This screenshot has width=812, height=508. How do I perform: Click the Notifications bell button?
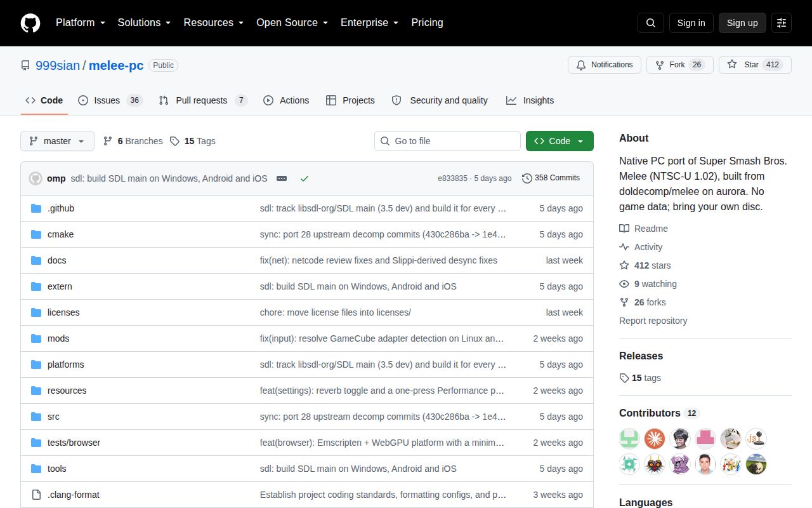(605, 65)
